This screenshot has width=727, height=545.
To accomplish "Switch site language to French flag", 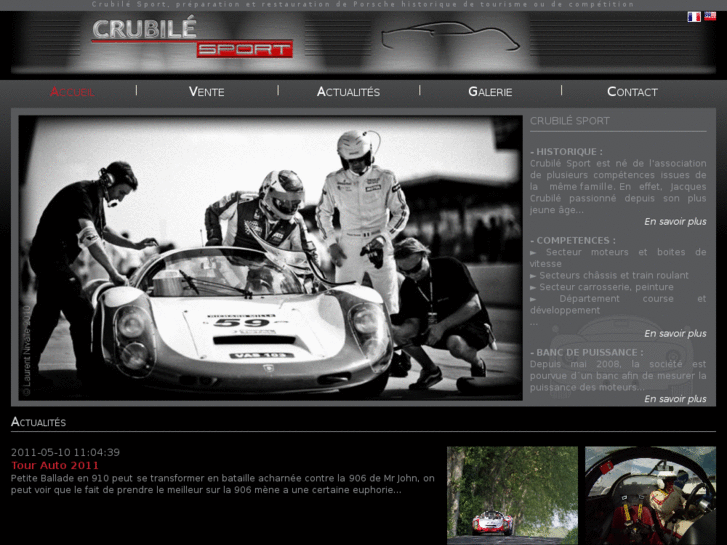I will [694, 17].
